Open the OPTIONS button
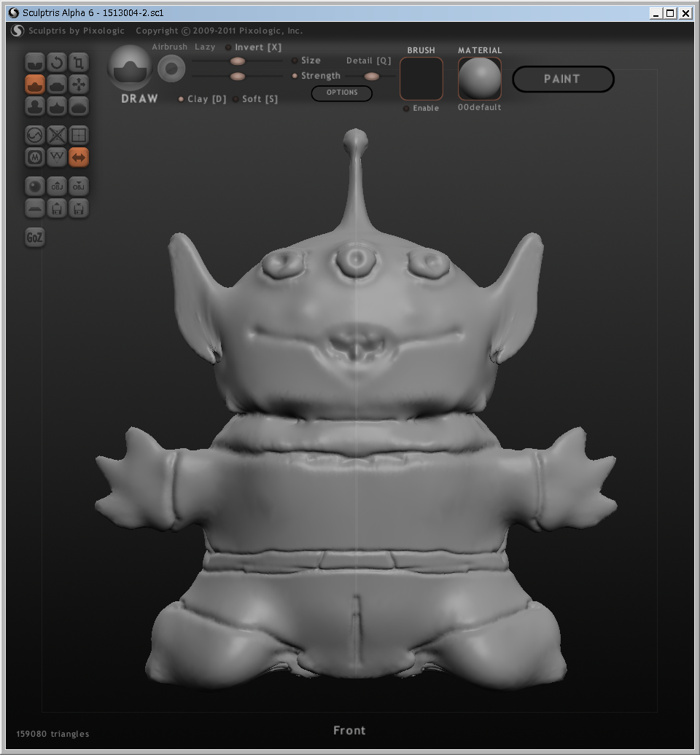Screen dimensions: 700x755 (x=341, y=93)
